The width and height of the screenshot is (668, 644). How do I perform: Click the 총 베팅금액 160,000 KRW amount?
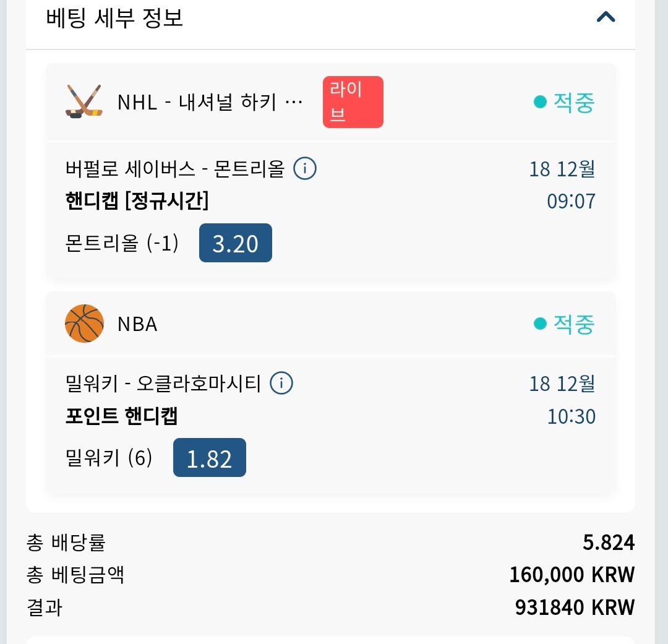(x=572, y=575)
